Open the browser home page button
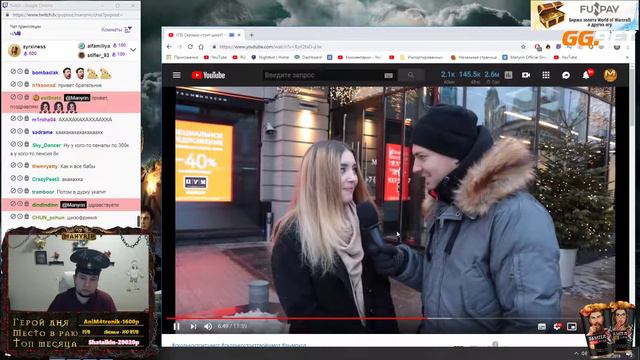This screenshot has width=640, height=360. [x=201, y=47]
